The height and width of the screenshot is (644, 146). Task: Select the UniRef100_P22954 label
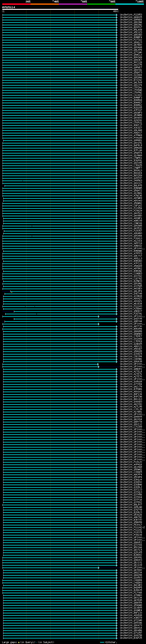tap(131, 208)
